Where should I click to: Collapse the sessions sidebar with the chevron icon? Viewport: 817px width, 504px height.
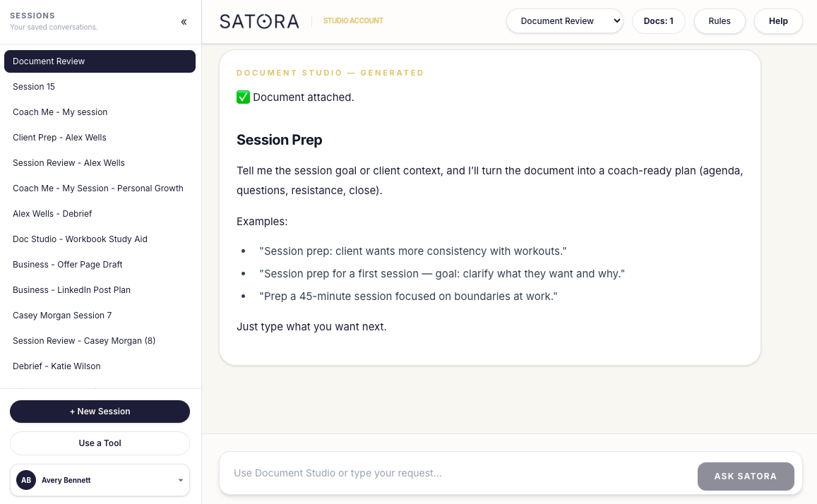coord(184,22)
